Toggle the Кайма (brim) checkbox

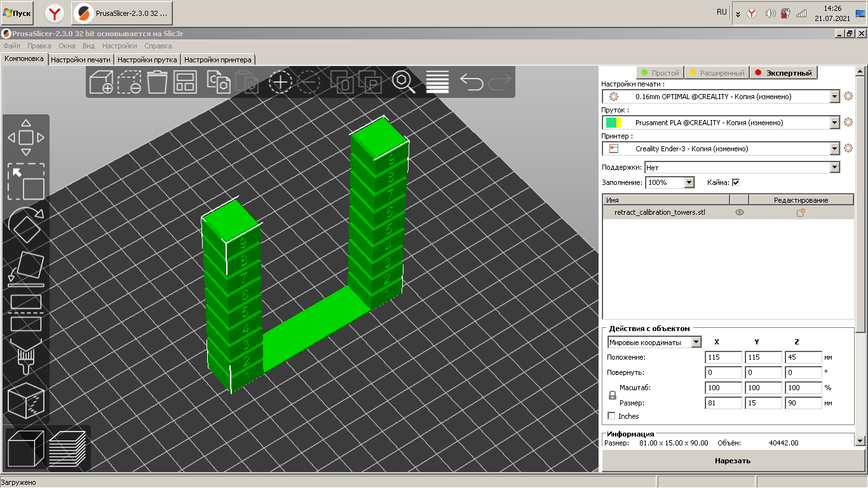tap(736, 182)
